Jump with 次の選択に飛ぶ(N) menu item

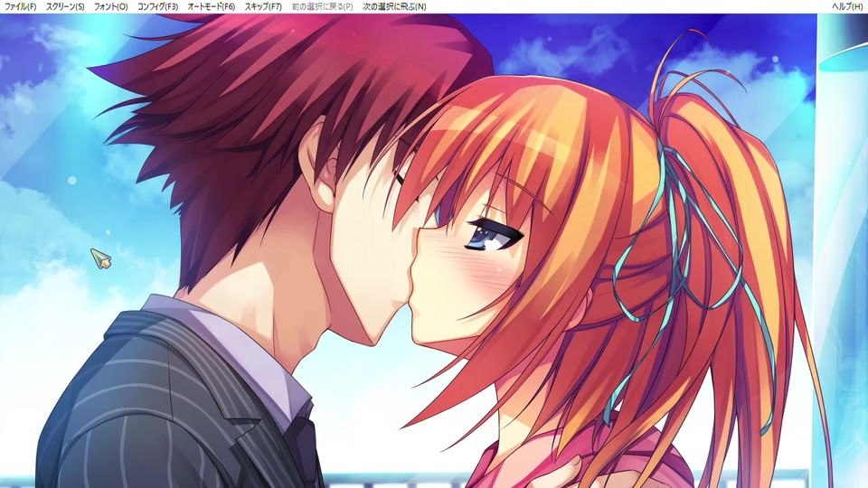click(x=394, y=6)
